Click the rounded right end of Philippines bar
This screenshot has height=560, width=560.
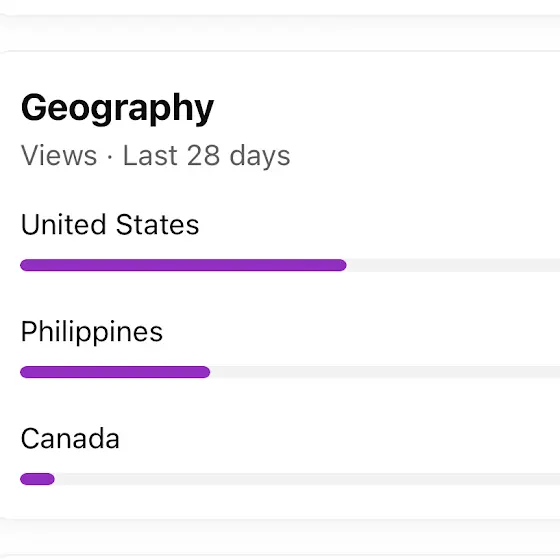[204, 372]
